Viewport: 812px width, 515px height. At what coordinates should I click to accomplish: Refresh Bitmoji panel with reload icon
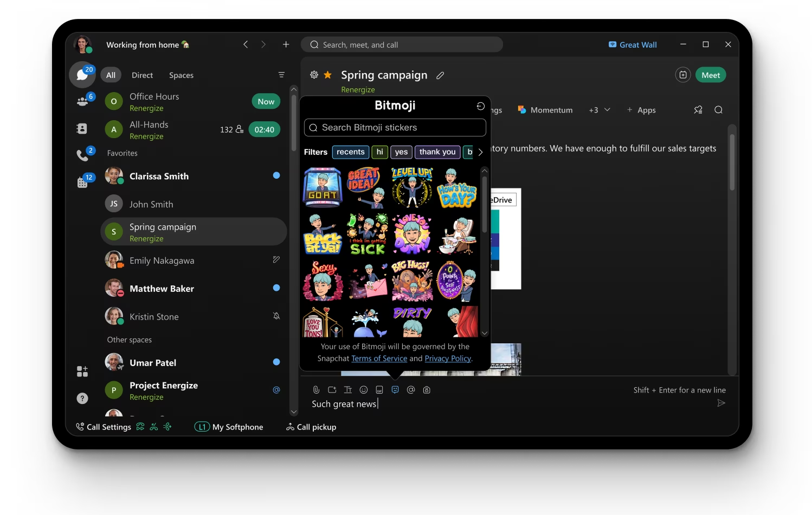(x=480, y=106)
